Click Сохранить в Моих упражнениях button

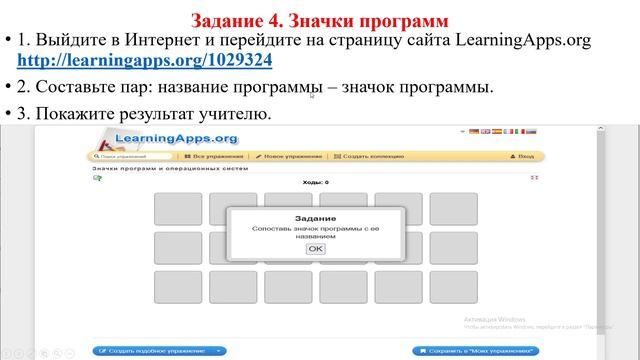[x=476, y=351]
